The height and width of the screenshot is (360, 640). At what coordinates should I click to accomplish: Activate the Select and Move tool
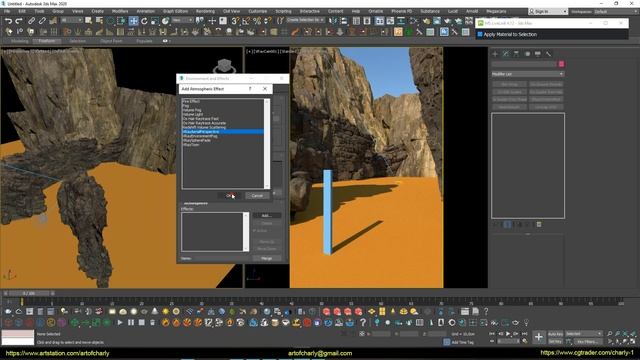133,20
